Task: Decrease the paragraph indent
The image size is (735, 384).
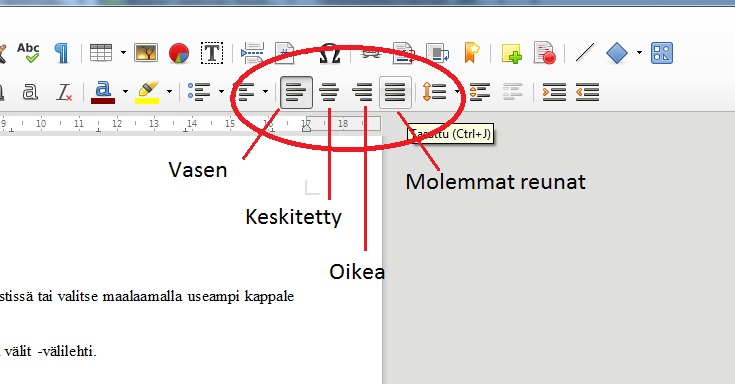Action: [587, 92]
